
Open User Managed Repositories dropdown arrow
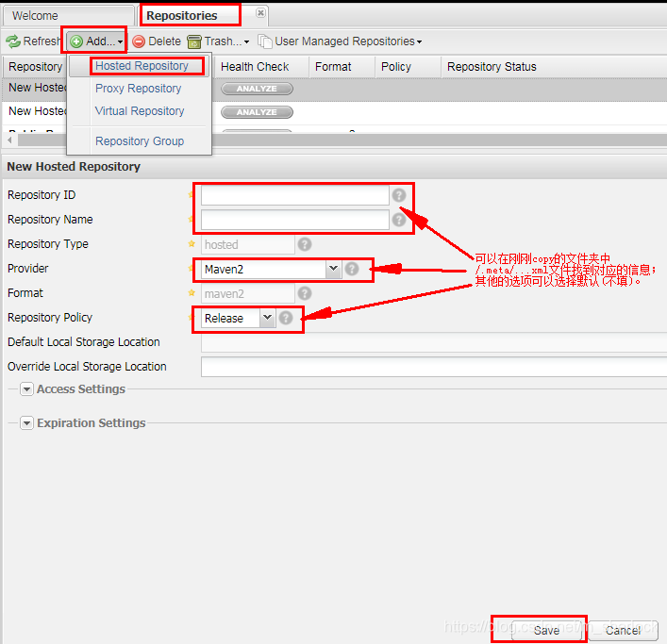420,41
